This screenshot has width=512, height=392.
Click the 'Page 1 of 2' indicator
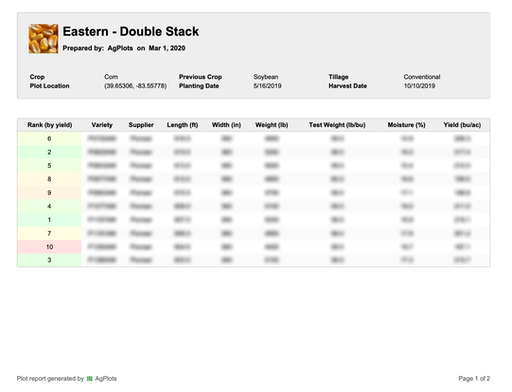474,379
